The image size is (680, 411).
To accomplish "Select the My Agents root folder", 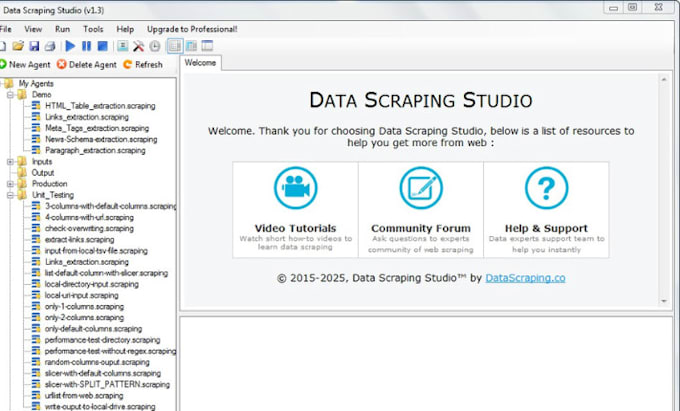I will [36, 83].
